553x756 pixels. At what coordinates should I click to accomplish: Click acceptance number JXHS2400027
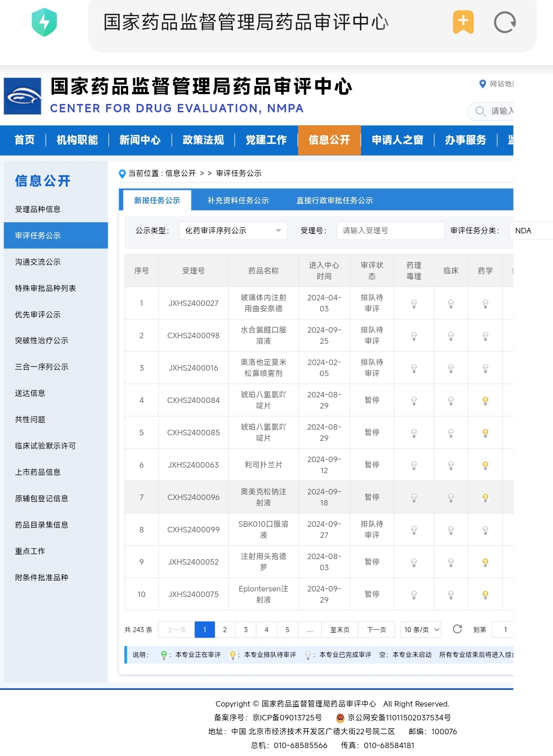pyautogui.click(x=193, y=304)
